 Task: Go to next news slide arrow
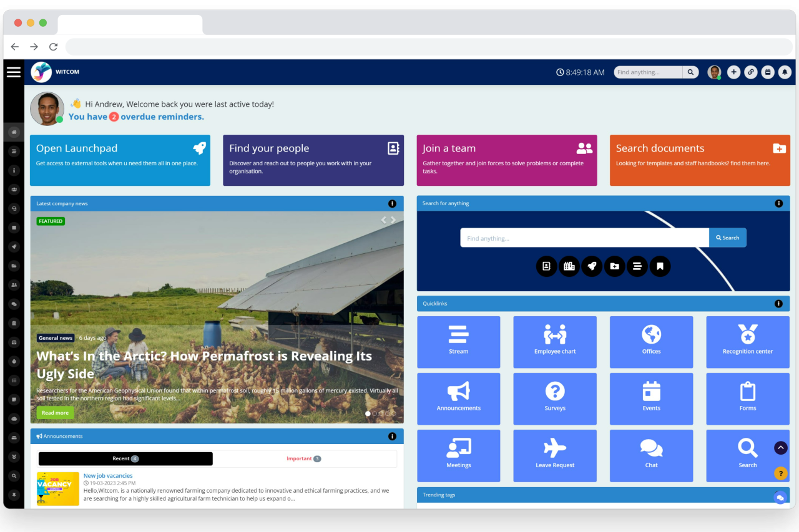(393, 220)
